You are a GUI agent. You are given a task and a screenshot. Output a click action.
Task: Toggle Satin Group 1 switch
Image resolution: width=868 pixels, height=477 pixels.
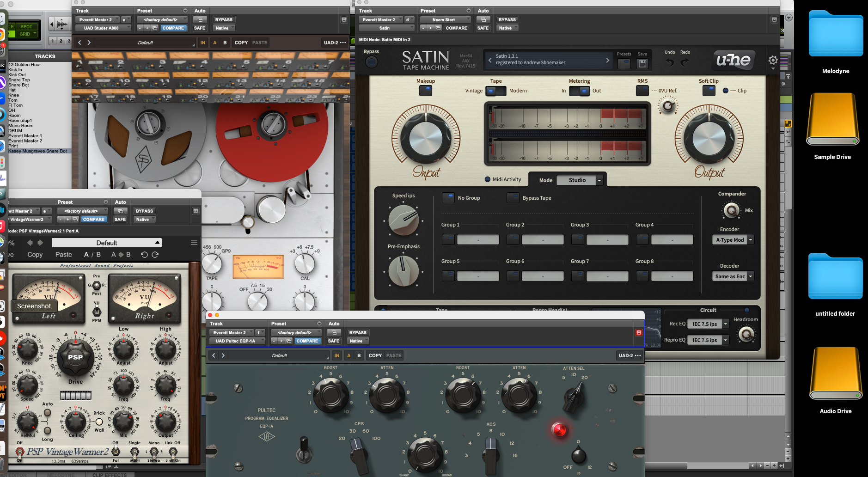[448, 239]
